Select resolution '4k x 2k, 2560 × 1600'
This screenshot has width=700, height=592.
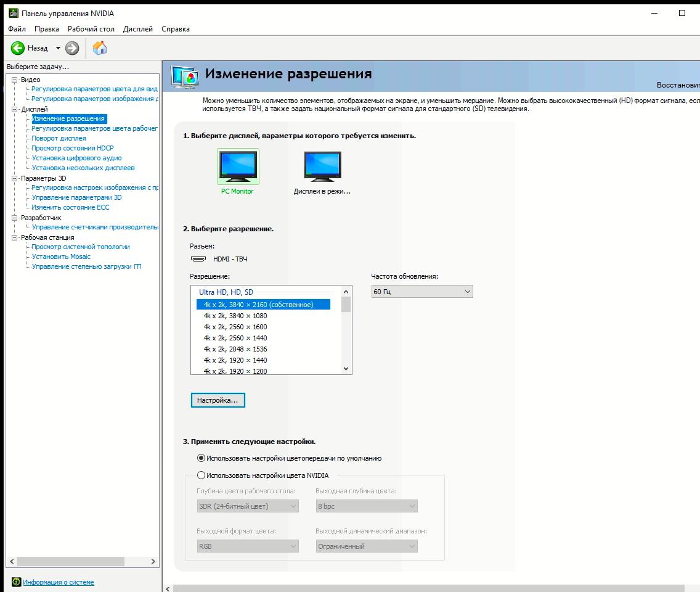tap(235, 327)
